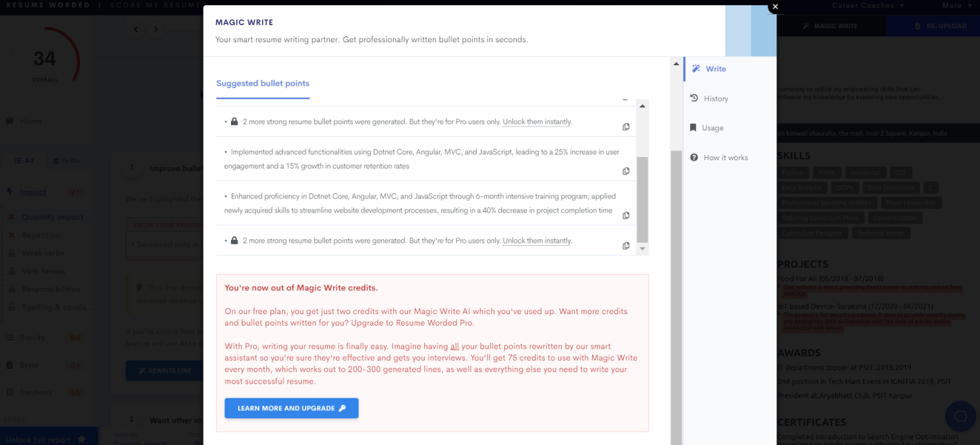
Task: Click the star icon on Unlock full report
Action: pyautogui.click(x=82, y=439)
